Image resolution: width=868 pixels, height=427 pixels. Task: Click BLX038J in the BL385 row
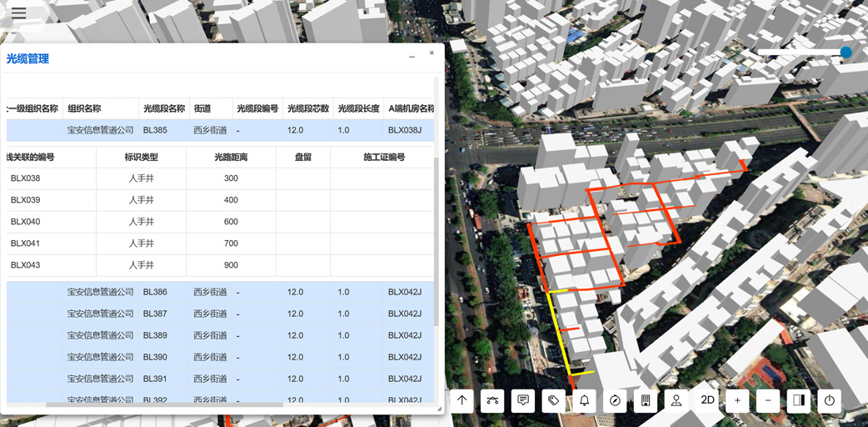point(405,130)
